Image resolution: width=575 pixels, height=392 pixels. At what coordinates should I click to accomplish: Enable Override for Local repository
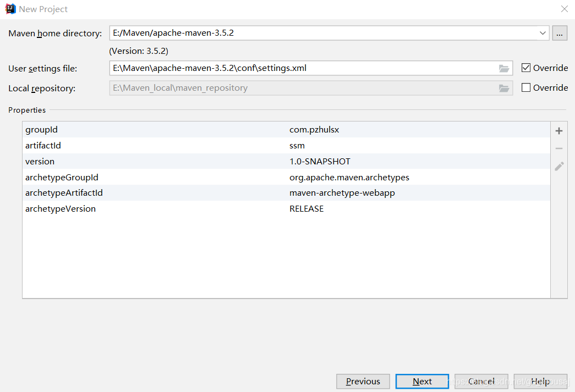526,87
